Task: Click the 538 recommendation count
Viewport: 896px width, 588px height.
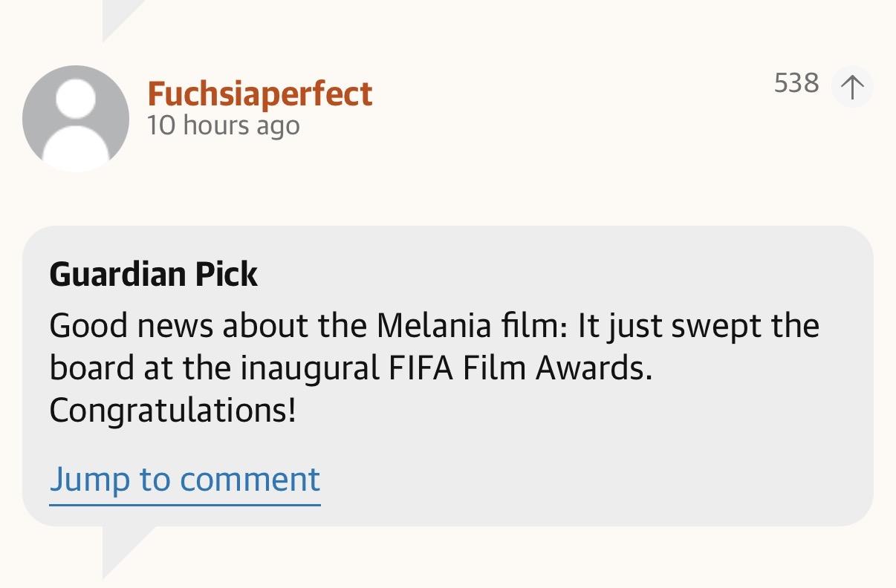Action: pyautogui.click(x=796, y=83)
